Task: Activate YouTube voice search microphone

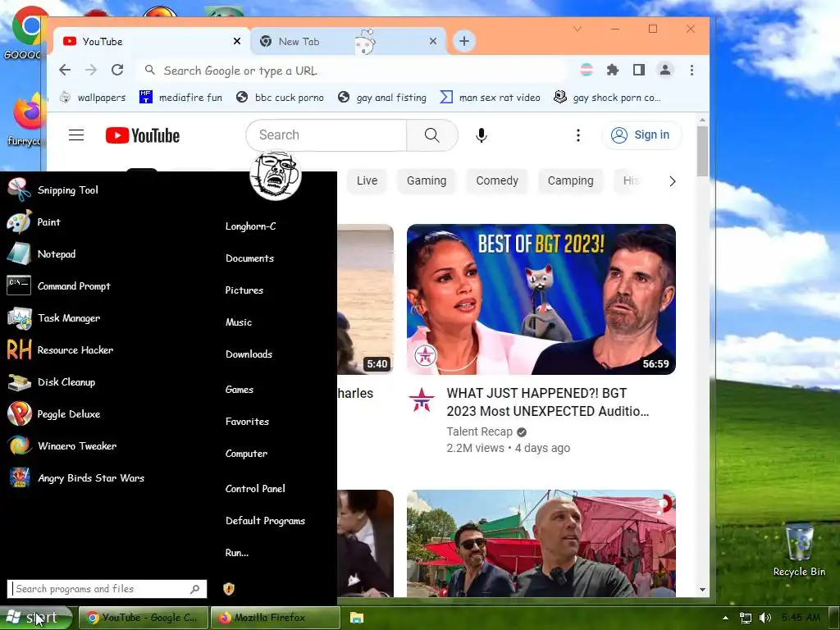Action: tap(481, 135)
